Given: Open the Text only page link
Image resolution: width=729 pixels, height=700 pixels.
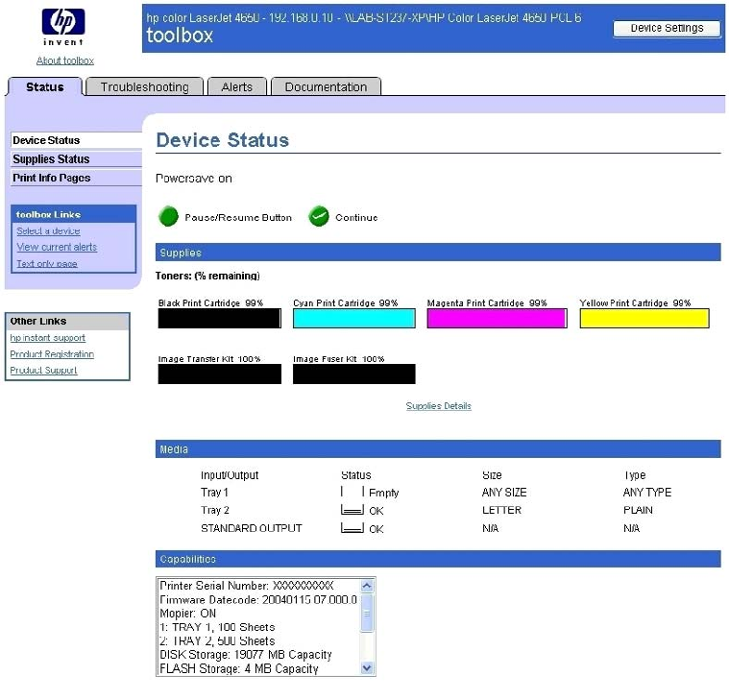Looking at the screenshot, I should 47,263.
